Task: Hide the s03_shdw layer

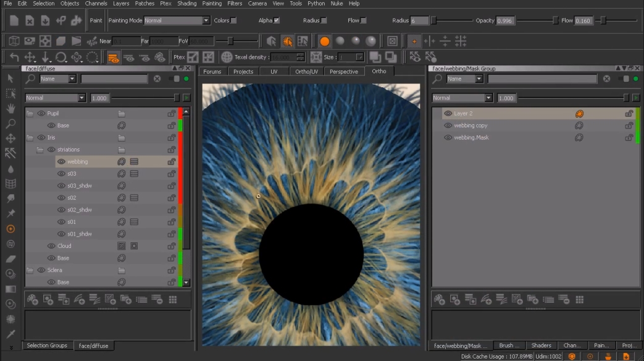Action: (x=61, y=186)
